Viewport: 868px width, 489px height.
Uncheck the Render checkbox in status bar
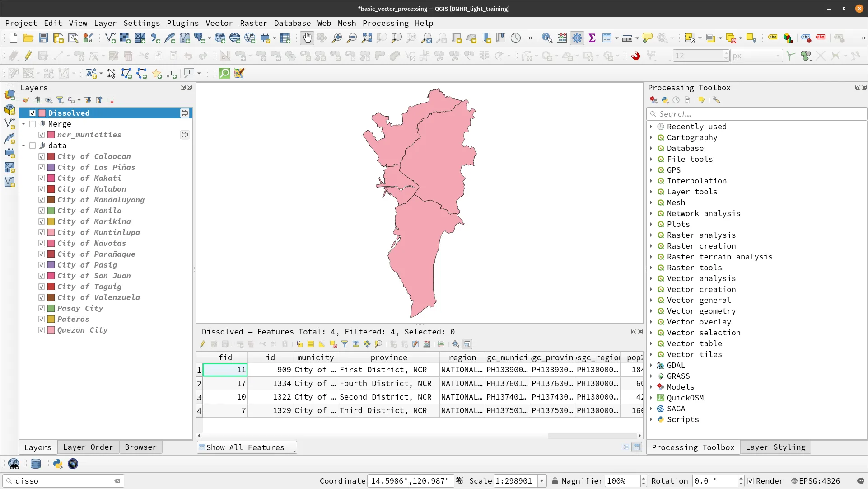pyautogui.click(x=751, y=481)
